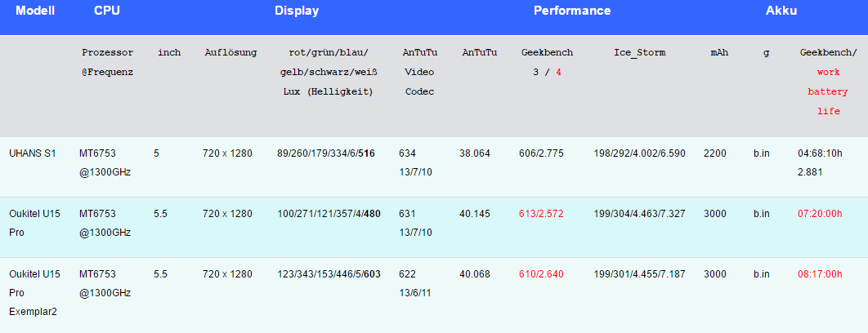Viewport: 868px width, 333px height.
Task: Select the Prozessor @Frequenz subheader
Action: click(x=107, y=63)
